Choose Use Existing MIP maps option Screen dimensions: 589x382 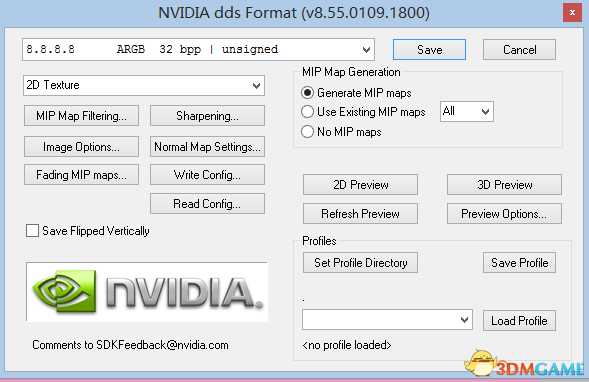pyautogui.click(x=307, y=112)
